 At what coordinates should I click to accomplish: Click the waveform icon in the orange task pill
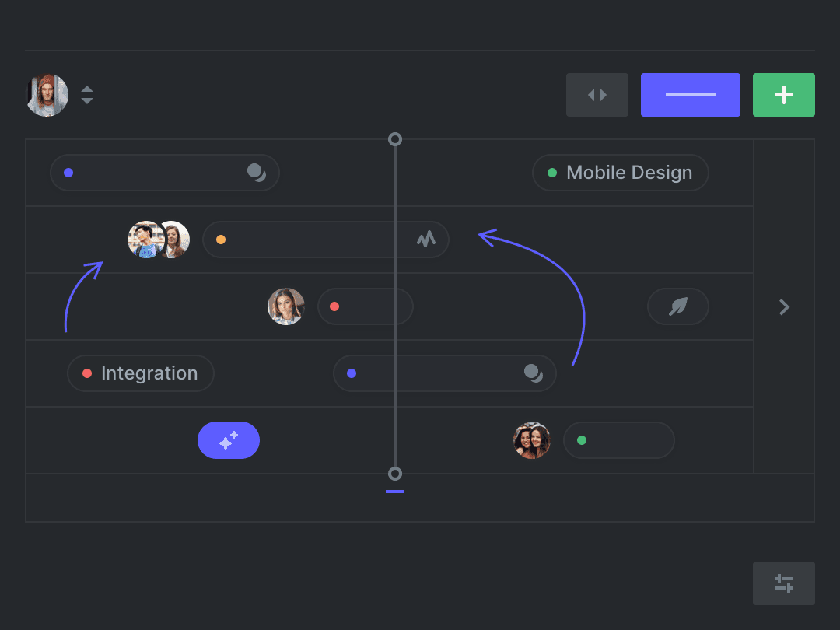tap(426, 240)
